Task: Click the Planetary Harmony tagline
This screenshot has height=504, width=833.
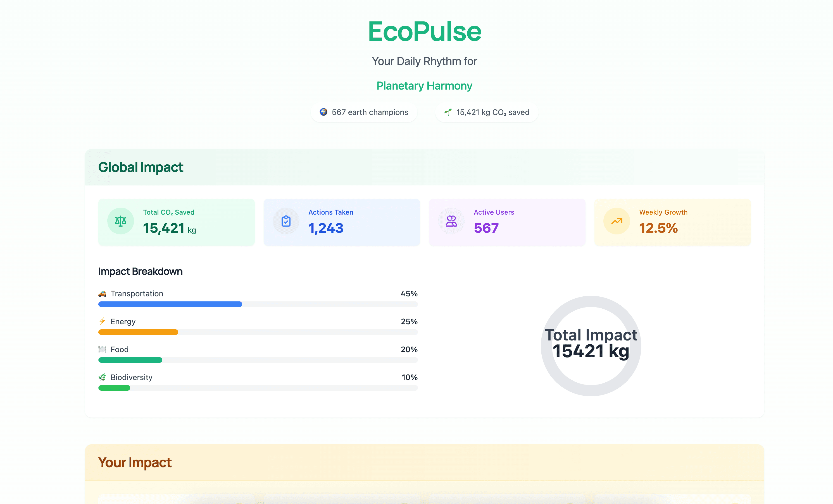Action: tap(424, 86)
